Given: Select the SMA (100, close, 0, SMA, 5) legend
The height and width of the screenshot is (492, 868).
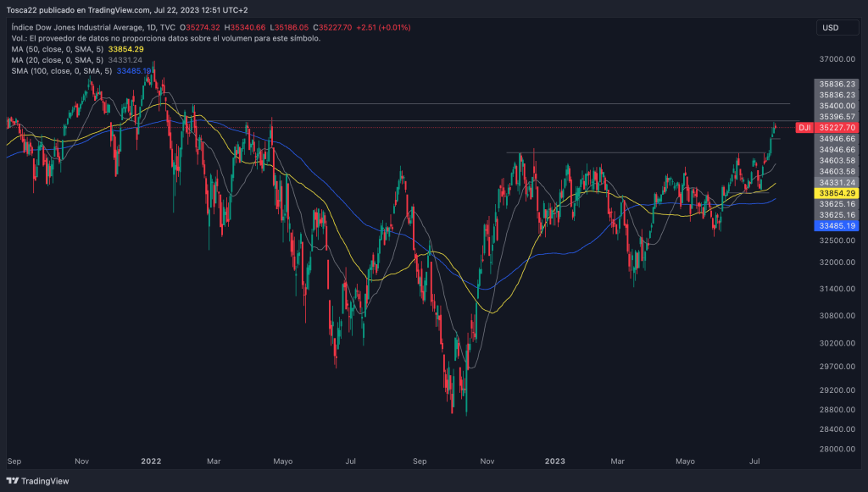Looking at the screenshot, I should click(61, 71).
